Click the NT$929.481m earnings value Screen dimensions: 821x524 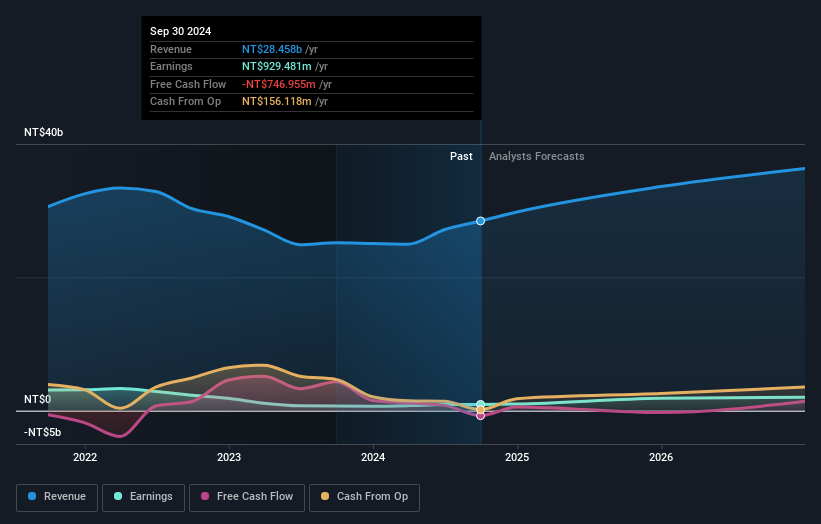tap(276, 66)
